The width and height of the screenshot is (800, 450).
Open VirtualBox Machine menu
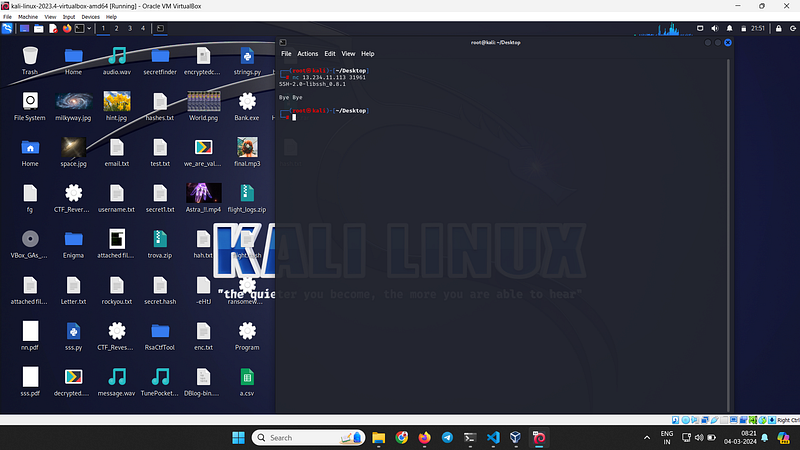[28, 17]
